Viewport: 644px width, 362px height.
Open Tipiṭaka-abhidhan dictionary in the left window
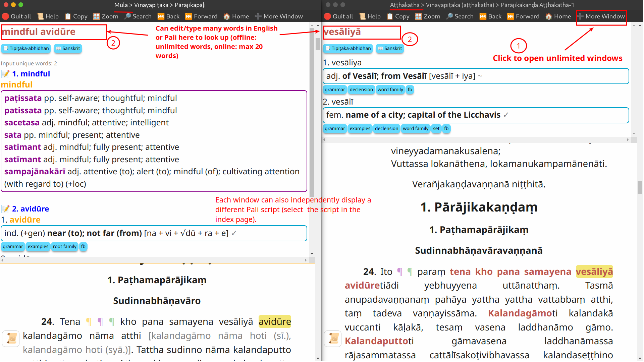click(x=26, y=48)
